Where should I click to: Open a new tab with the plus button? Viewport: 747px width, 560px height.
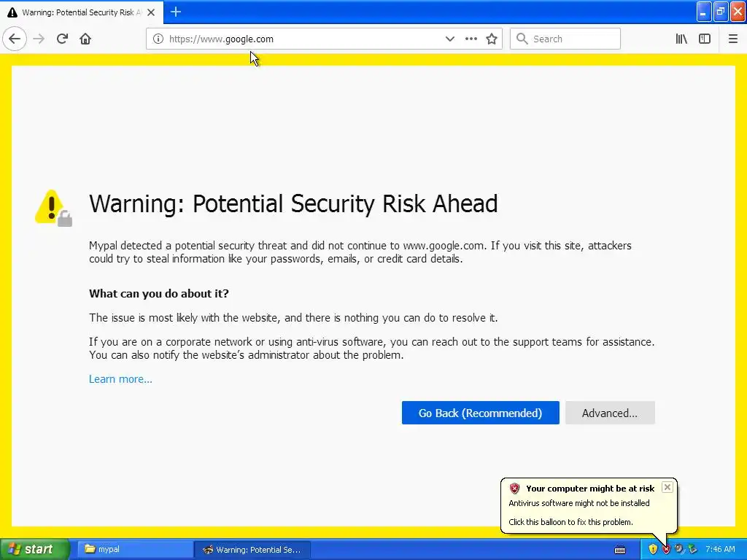(x=175, y=12)
